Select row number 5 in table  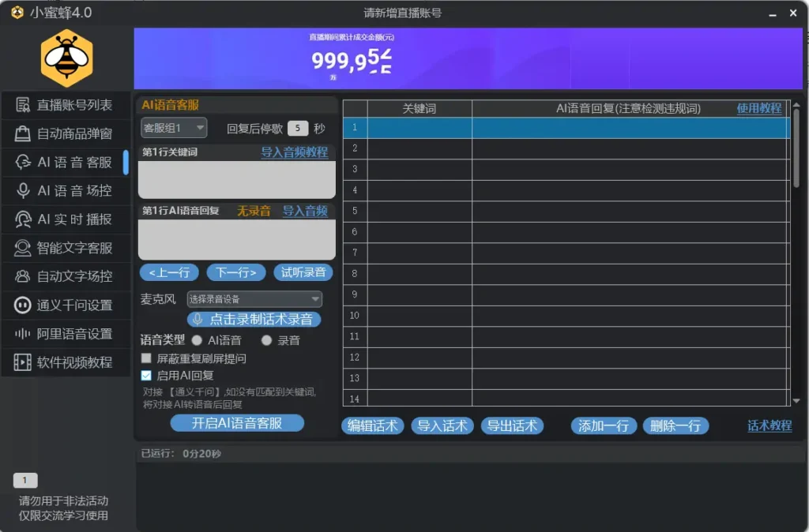tap(355, 211)
